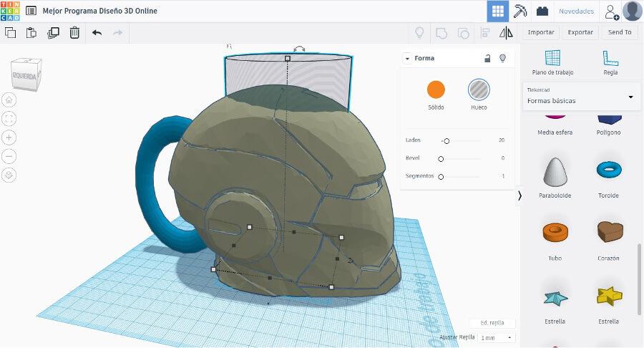Click the Mirror tool icon
Viewport: 644px width, 348px height.
[x=507, y=32]
